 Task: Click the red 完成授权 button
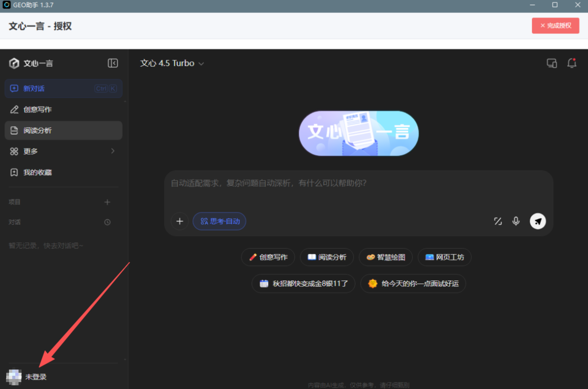555,25
